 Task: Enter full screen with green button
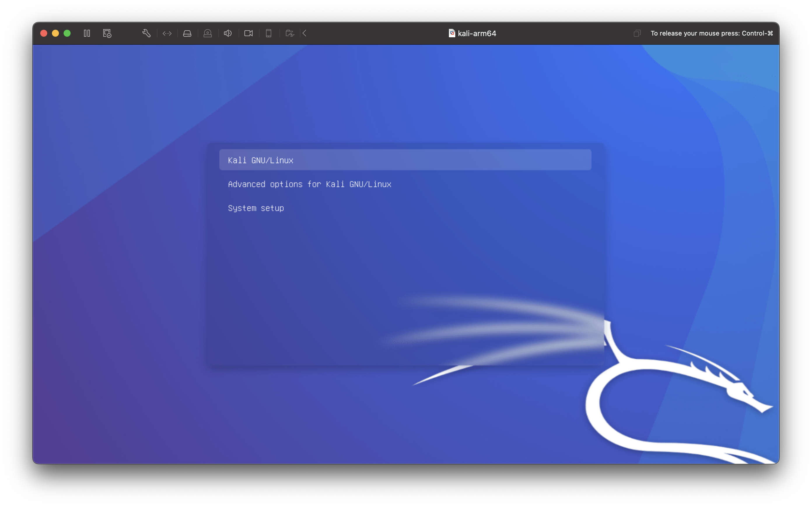pos(67,33)
